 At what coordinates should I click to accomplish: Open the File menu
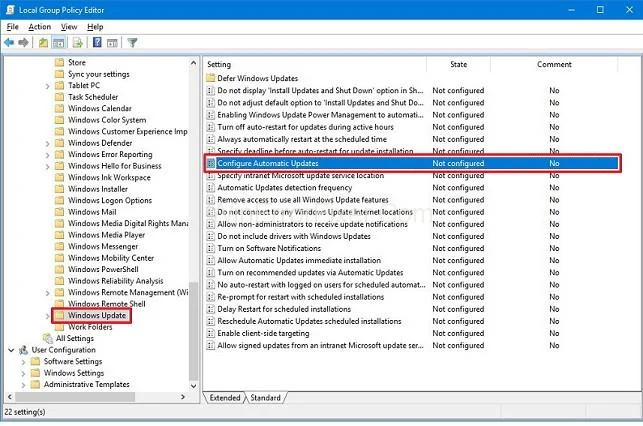[x=12, y=27]
